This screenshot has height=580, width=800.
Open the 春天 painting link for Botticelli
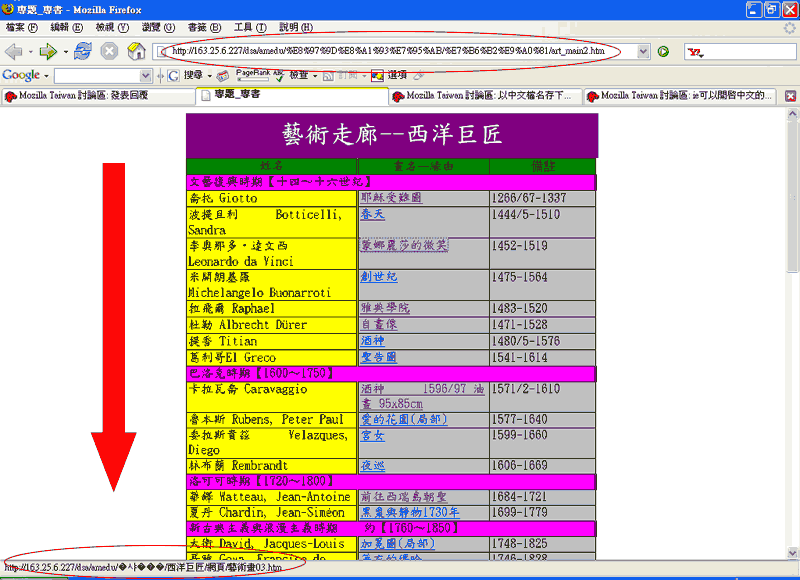(x=372, y=215)
